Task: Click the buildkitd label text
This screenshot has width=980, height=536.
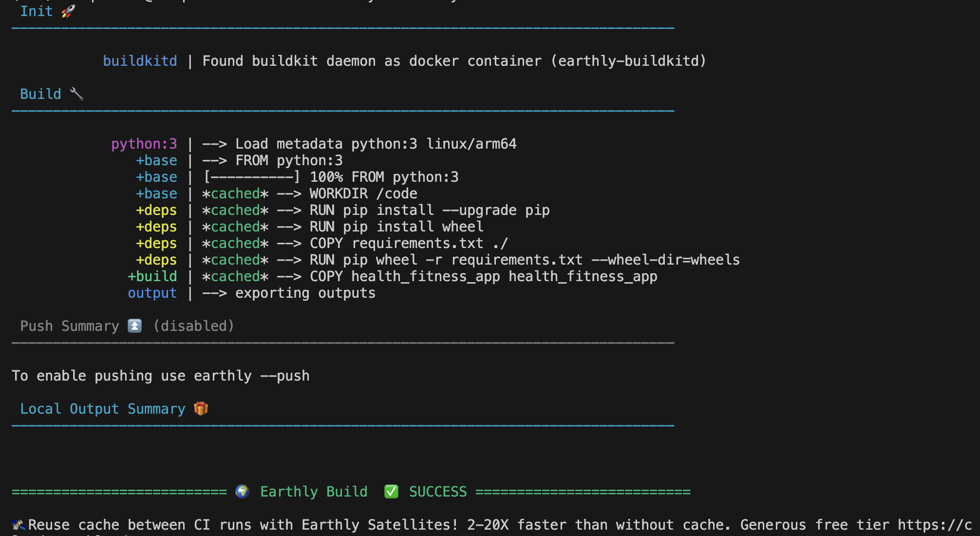Action: (140, 61)
